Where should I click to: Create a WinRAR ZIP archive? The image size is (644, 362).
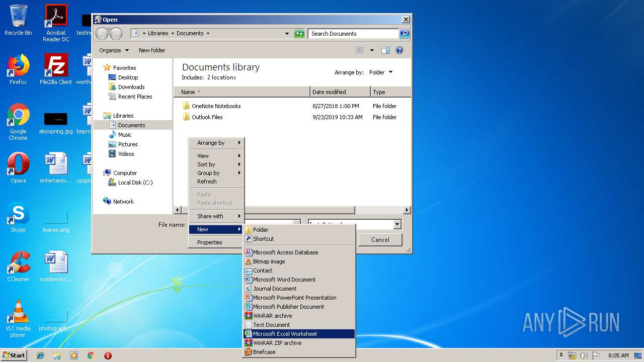point(299,343)
